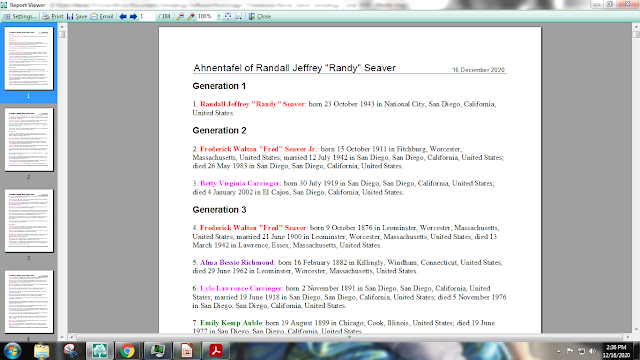Close the Report Viewer
The image size is (640, 360).
click(260, 16)
